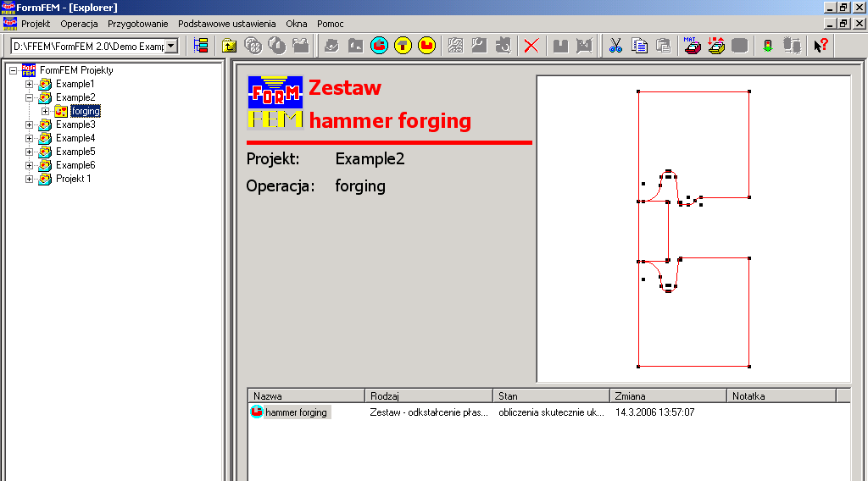The width and height of the screenshot is (868, 481).
Task: Click the traffic light icon
Action: 768,46
